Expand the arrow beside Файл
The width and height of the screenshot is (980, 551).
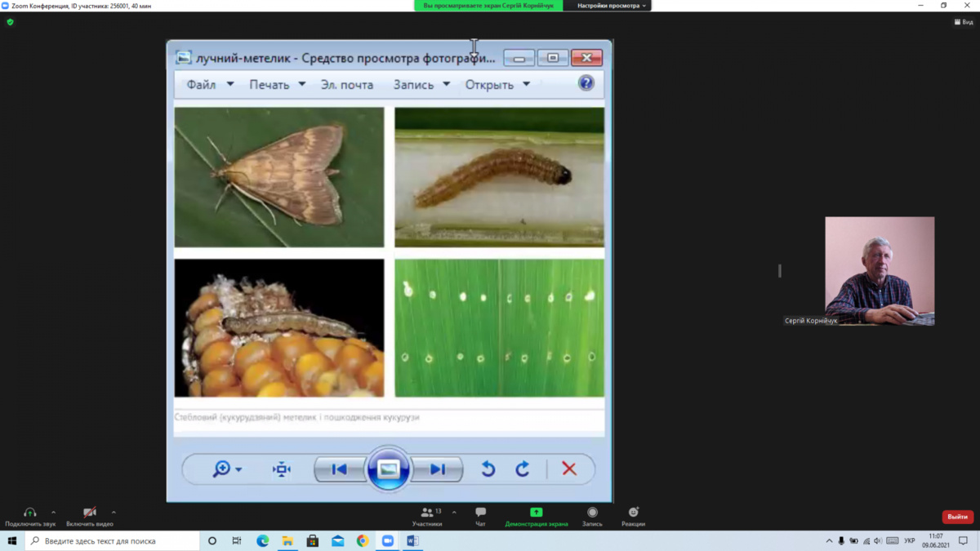pyautogui.click(x=230, y=84)
